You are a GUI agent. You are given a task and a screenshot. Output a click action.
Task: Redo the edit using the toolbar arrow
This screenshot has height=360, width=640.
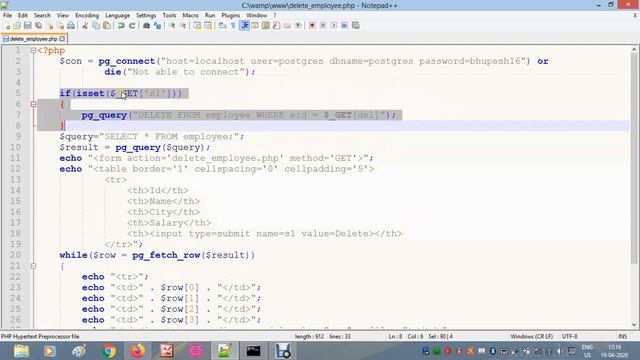click(x=132, y=26)
